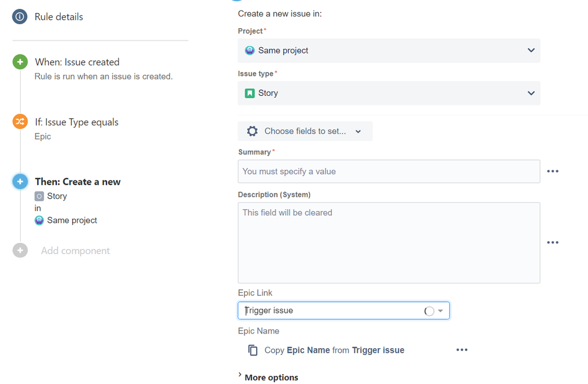The height and width of the screenshot is (384, 588).
Task: Click inside the Summary input field
Action: (x=389, y=172)
